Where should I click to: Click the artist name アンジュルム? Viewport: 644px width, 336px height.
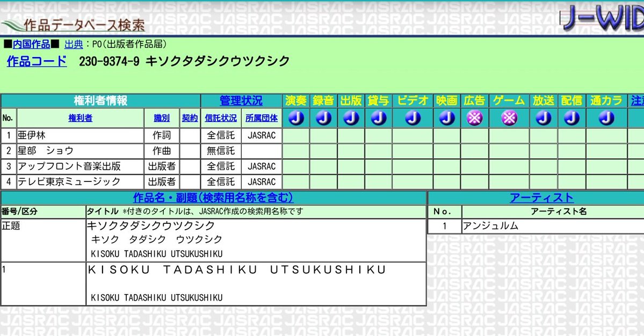click(x=491, y=225)
